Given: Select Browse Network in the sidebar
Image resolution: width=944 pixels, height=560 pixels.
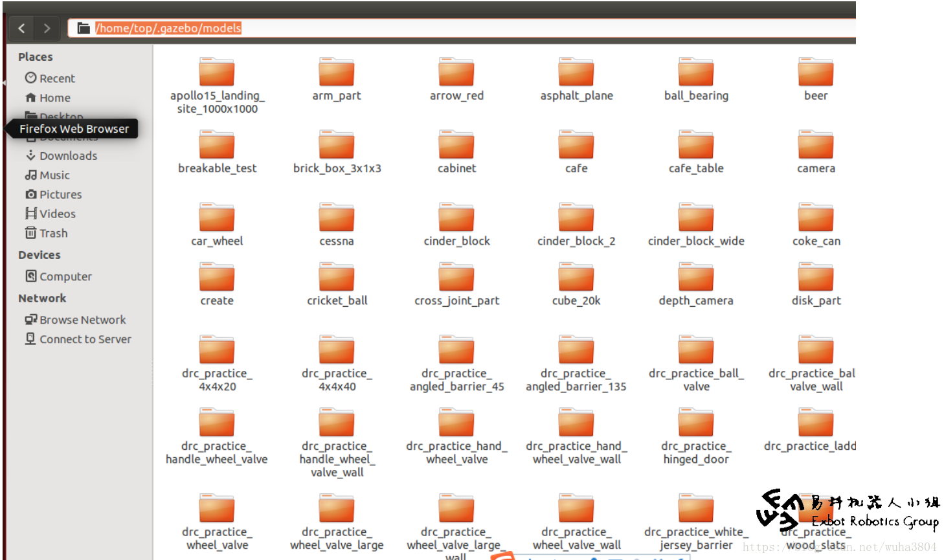Looking at the screenshot, I should pos(76,320).
